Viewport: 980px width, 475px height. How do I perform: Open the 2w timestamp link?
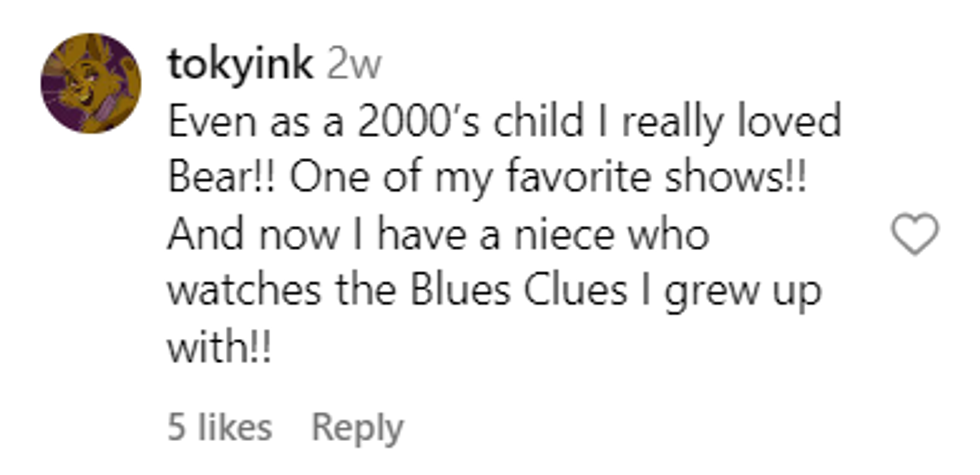(355, 65)
